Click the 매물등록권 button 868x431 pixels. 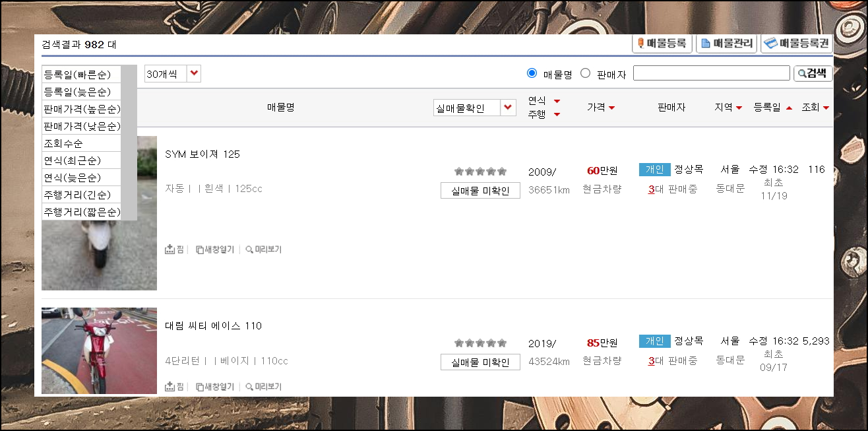(x=796, y=44)
